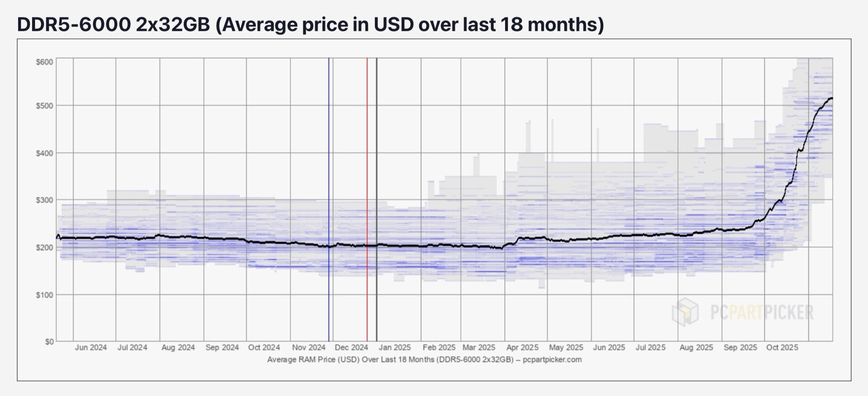Click the $600 y-axis label
This screenshot has width=868, height=396.
pyautogui.click(x=45, y=62)
